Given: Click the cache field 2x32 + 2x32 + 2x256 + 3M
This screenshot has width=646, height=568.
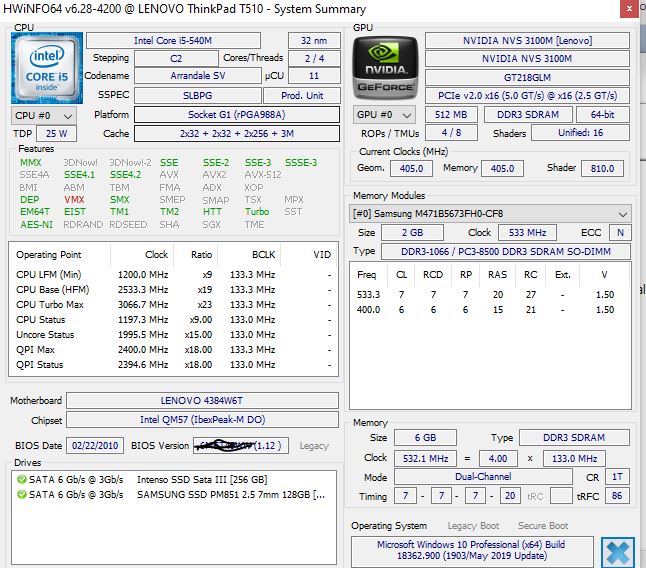Looking at the screenshot, I should [237, 133].
